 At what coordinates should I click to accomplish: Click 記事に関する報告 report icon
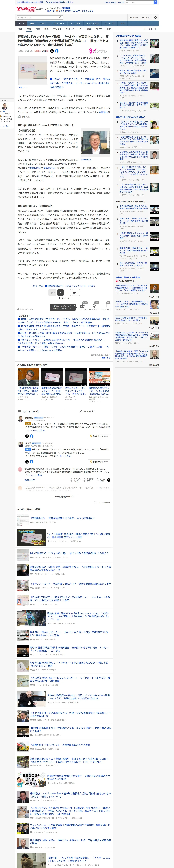26,309
